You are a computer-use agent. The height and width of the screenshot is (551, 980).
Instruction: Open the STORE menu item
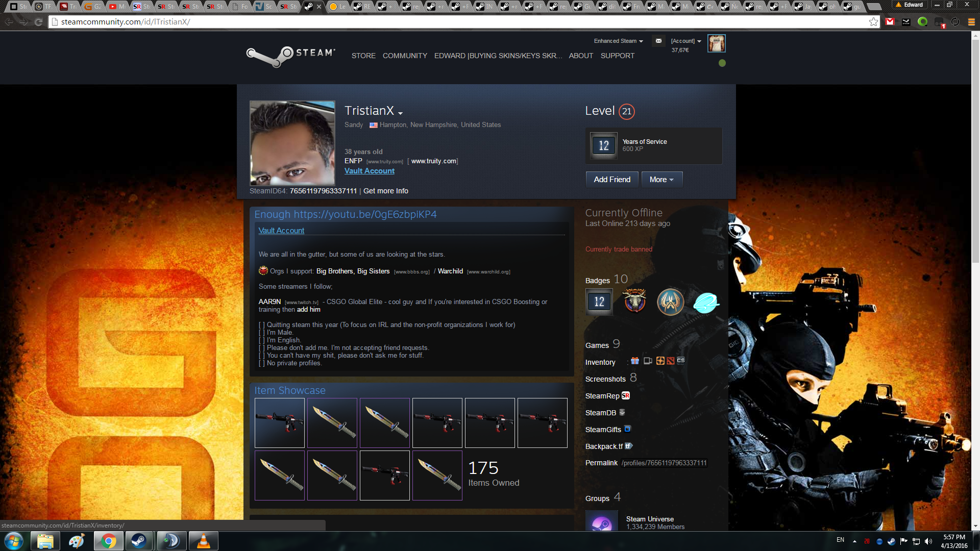[363, 56]
